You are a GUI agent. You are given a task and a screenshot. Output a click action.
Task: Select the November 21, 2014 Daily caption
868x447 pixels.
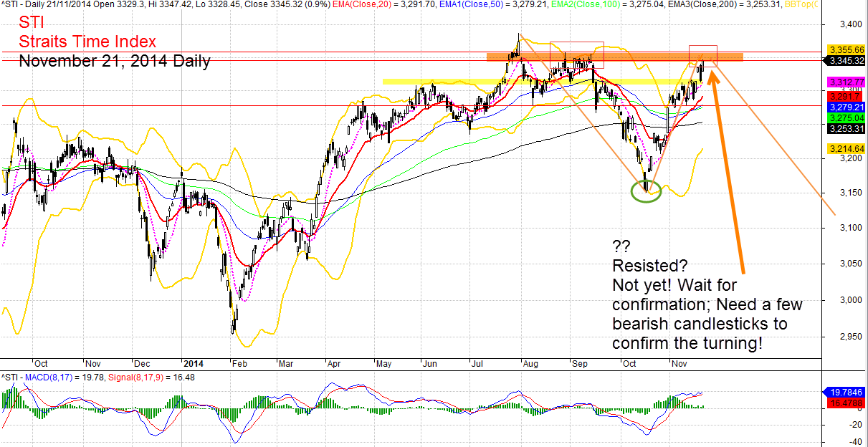pyautogui.click(x=115, y=61)
